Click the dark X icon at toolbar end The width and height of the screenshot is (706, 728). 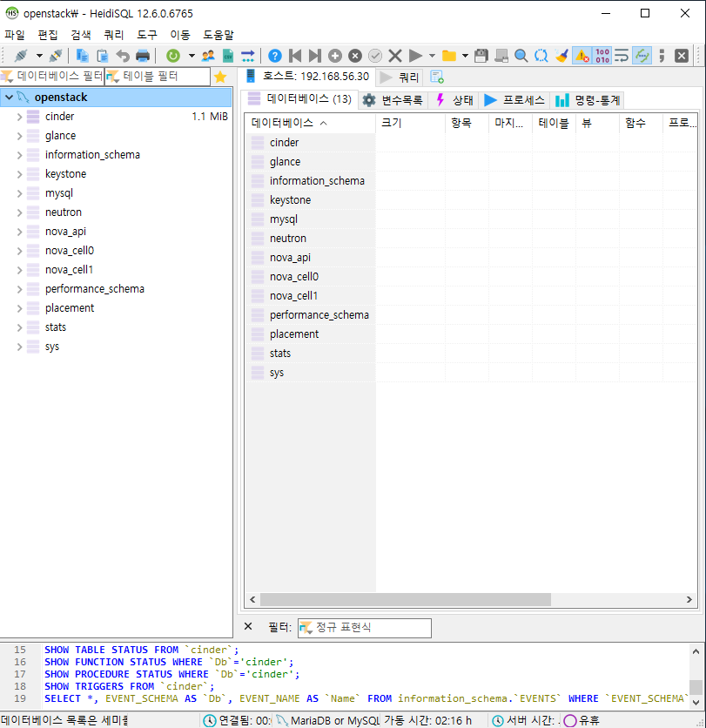[x=682, y=56]
